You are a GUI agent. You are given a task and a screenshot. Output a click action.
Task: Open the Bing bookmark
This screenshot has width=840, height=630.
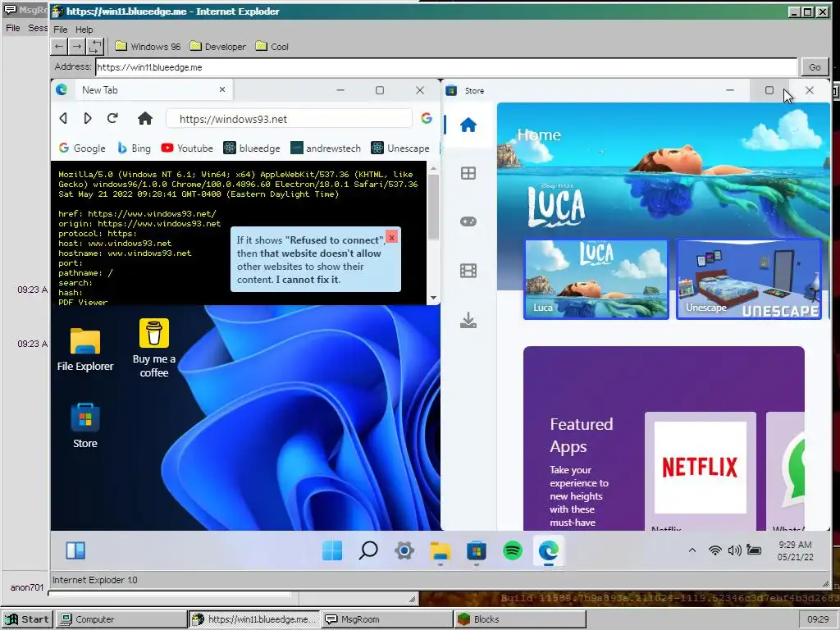point(134,148)
